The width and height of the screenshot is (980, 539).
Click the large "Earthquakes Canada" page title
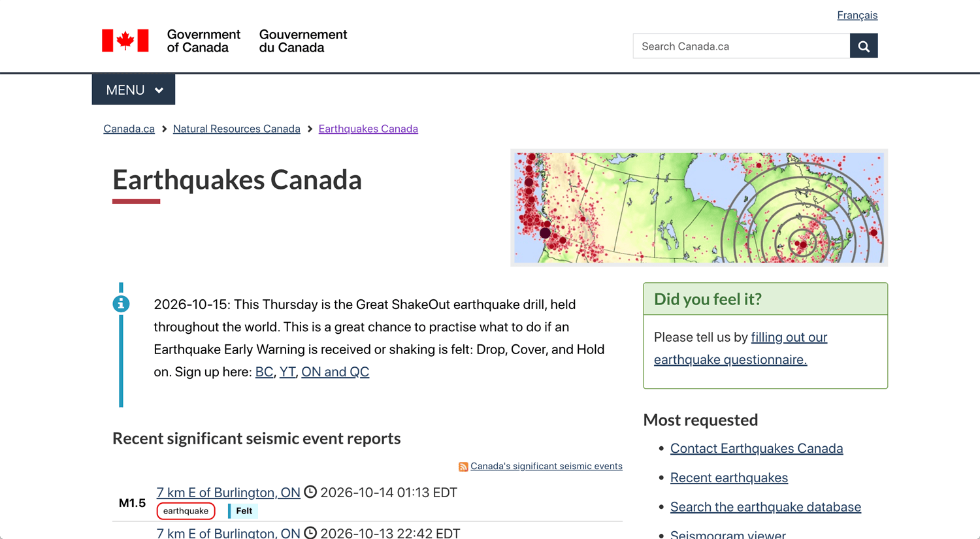tap(237, 180)
